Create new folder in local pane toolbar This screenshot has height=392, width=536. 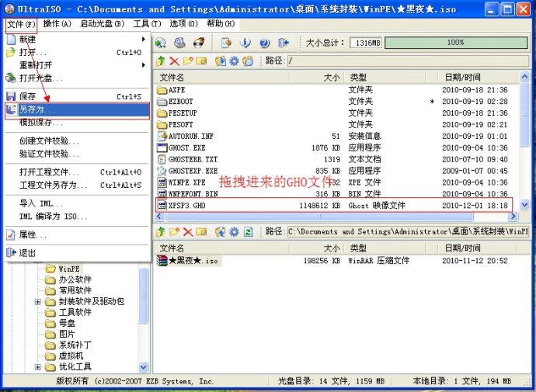174,232
